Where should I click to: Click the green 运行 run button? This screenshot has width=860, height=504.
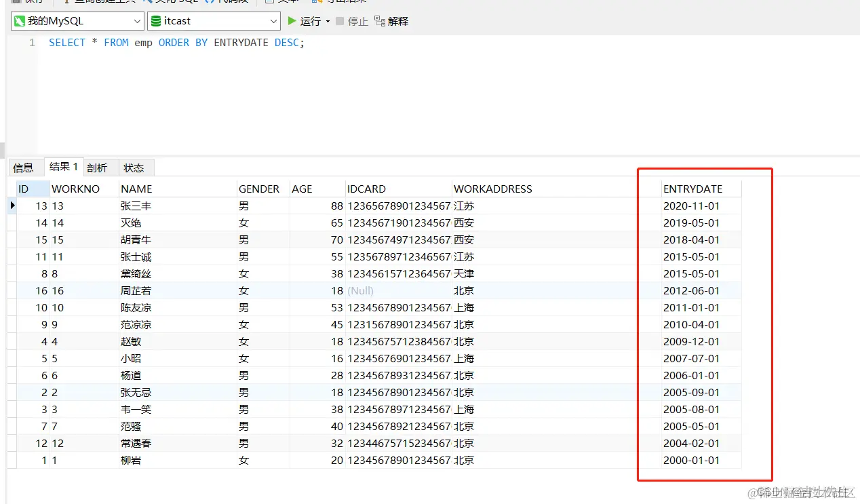coord(305,21)
